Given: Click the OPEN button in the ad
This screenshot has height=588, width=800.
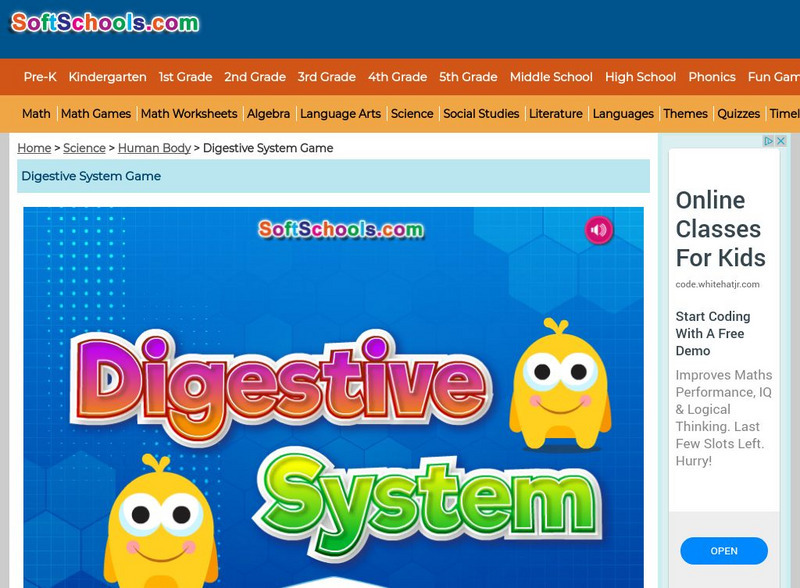Looking at the screenshot, I should coord(724,551).
